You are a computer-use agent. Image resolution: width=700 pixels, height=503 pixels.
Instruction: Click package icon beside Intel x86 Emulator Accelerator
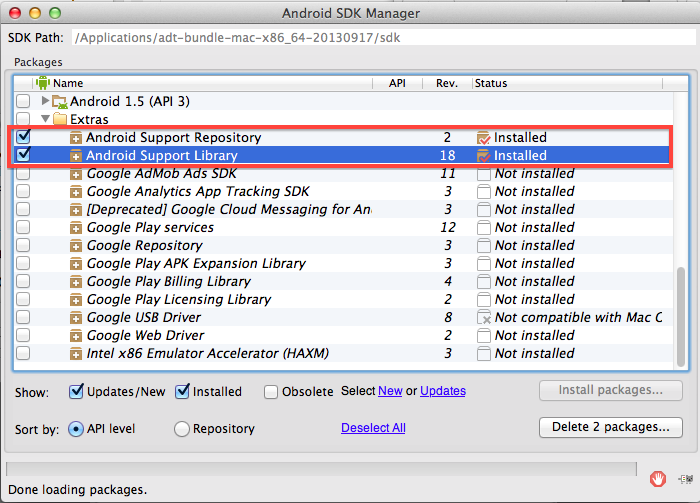point(76,354)
